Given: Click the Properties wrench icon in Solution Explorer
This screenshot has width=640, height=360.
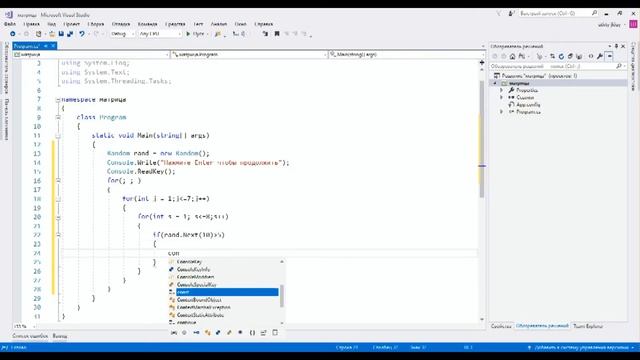Looking at the screenshot, I should (600, 56).
